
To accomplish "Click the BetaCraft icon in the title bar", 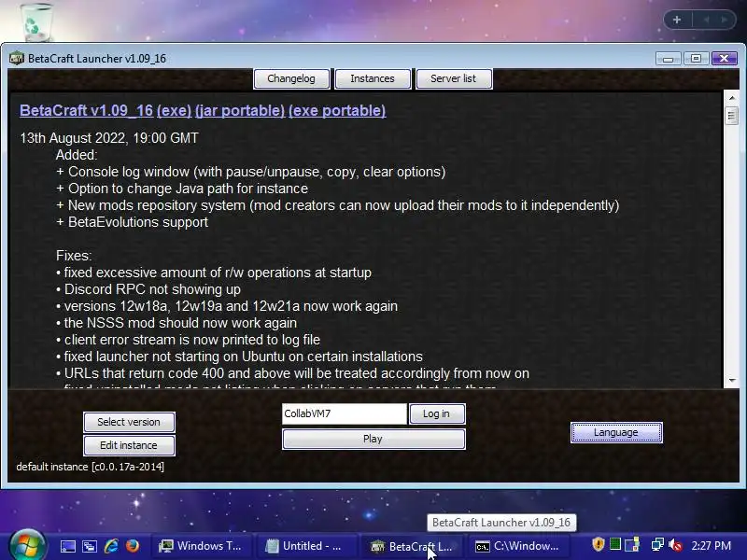I will 17,59.
